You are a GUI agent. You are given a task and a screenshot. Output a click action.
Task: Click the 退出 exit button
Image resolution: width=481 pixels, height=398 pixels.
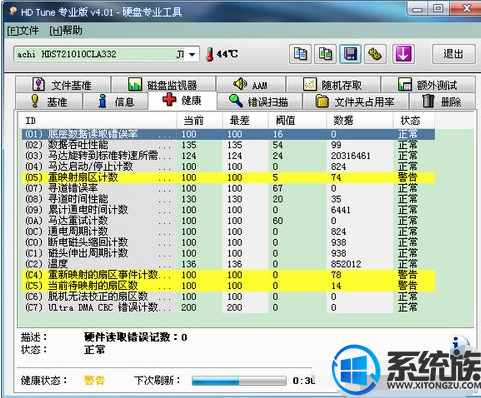coord(453,54)
